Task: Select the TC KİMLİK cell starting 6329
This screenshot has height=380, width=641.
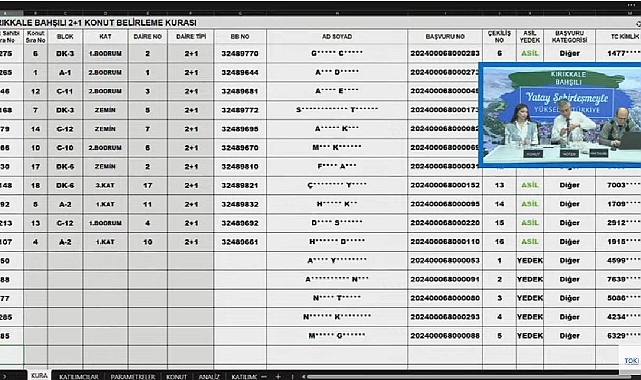Action: pyautogui.click(x=619, y=335)
